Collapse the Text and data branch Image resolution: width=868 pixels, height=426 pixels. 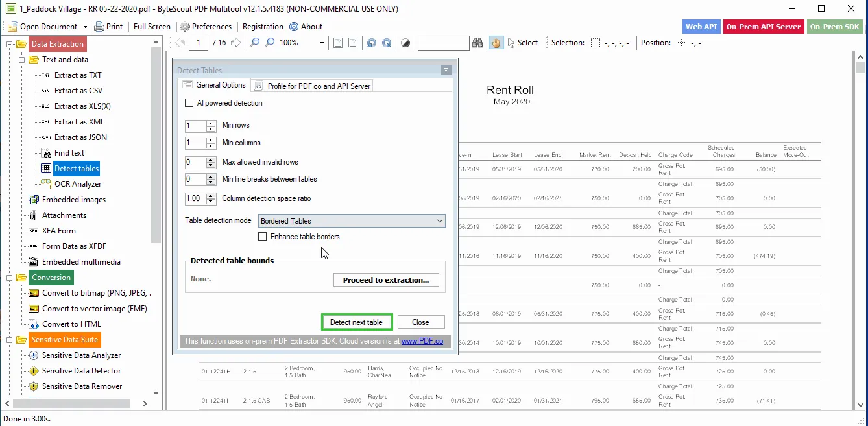pyautogui.click(x=23, y=59)
